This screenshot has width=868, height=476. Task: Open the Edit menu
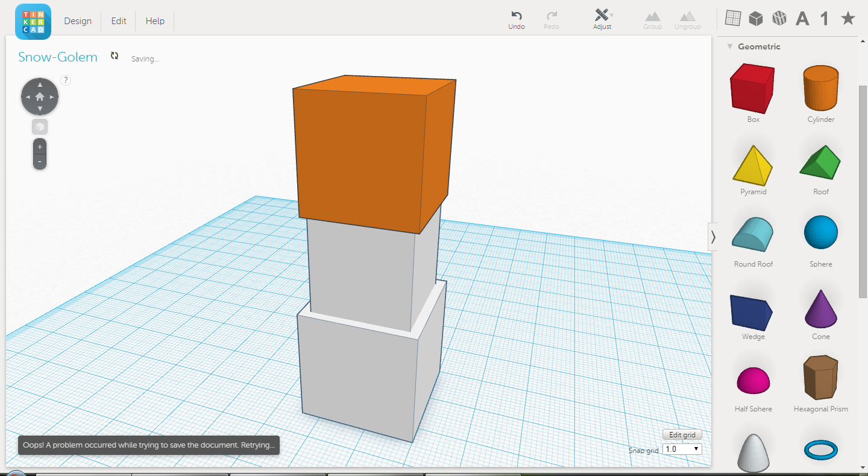click(x=119, y=21)
